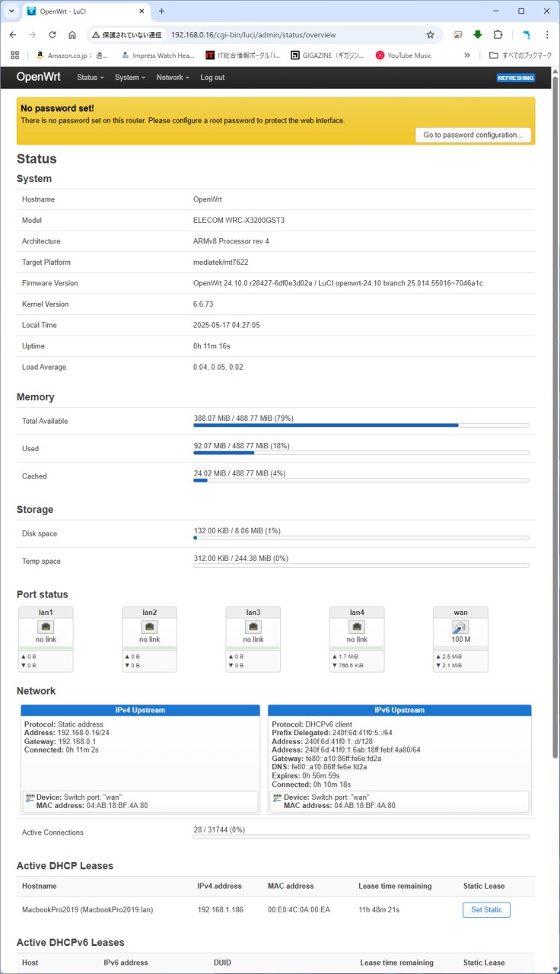The height and width of the screenshot is (974, 560).
Task: Click the Total Available memory progress bar
Action: (x=361, y=425)
